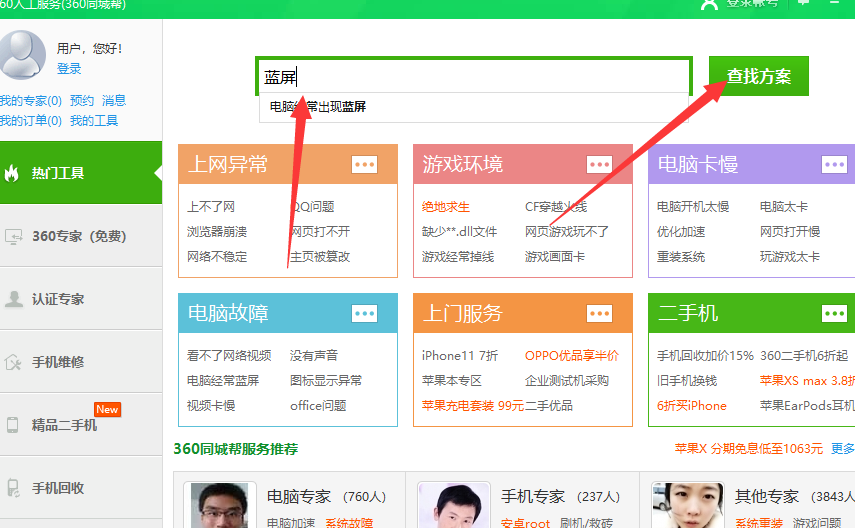Click the wrench icon beside 手机维修
Image resolution: width=855 pixels, height=528 pixels.
tap(13, 362)
